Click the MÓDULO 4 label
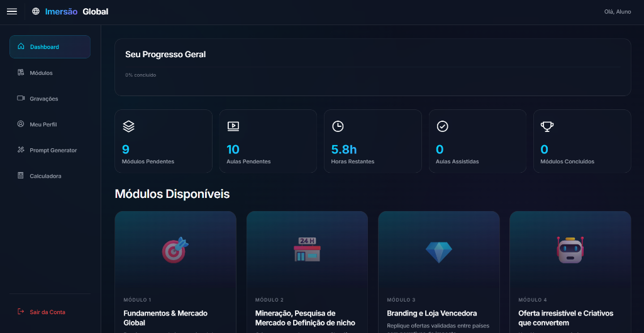Image resolution: width=644 pixels, height=333 pixels. click(x=533, y=300)
